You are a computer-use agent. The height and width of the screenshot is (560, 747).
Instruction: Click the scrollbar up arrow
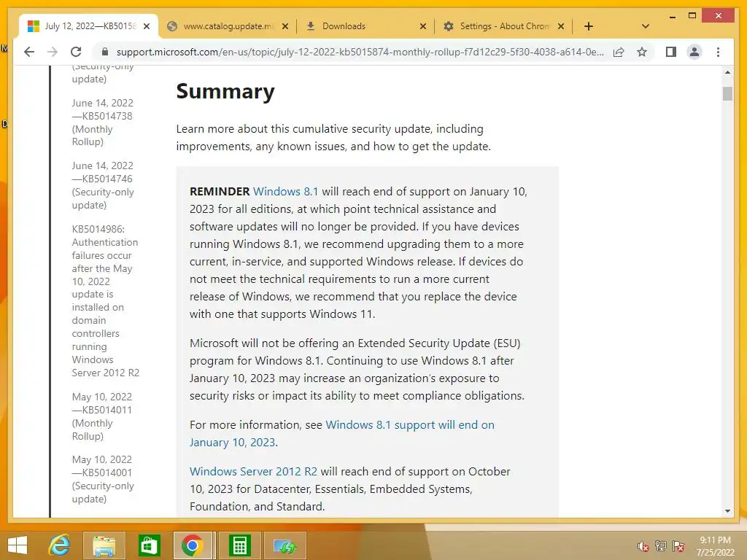[x=727, y=72]
